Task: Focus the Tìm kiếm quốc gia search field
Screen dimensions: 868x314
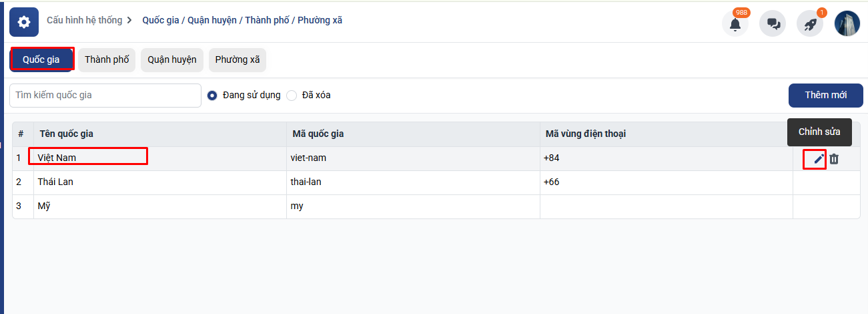Action: [105, 96]
